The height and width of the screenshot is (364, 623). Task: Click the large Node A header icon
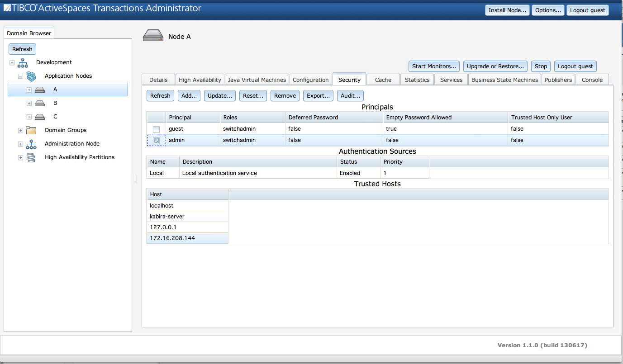point(153,36)
